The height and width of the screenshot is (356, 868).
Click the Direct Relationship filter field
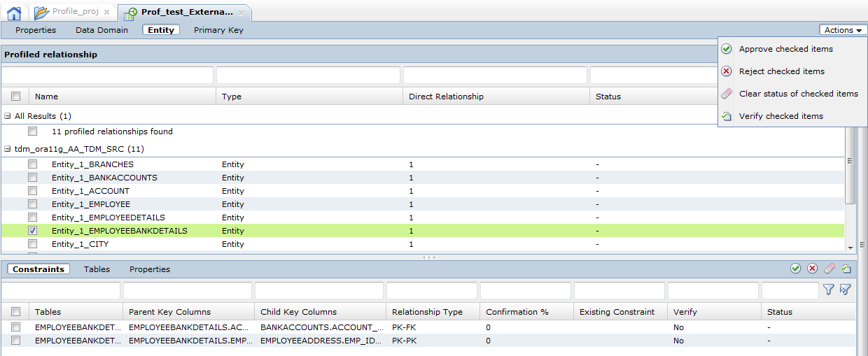[495, 75]
